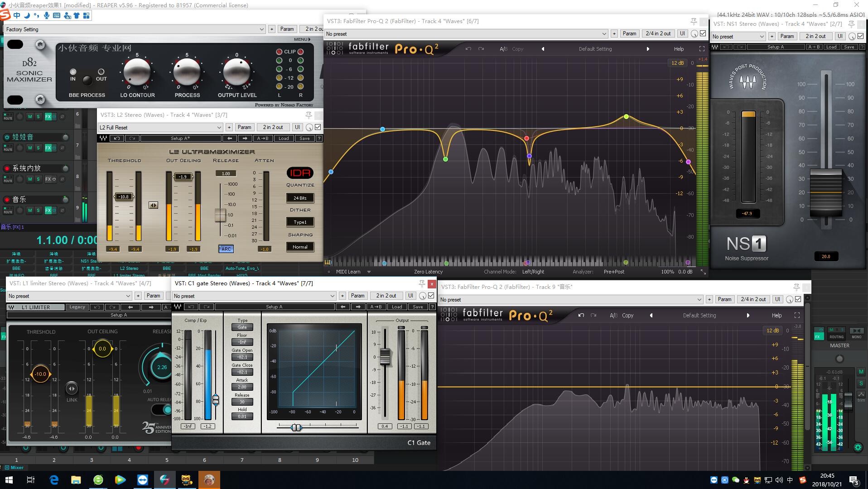The height and width of the screenshot is (489, 868).
Task: Open FX chain for 音乐 track
Action: click(x=48, y=211)
